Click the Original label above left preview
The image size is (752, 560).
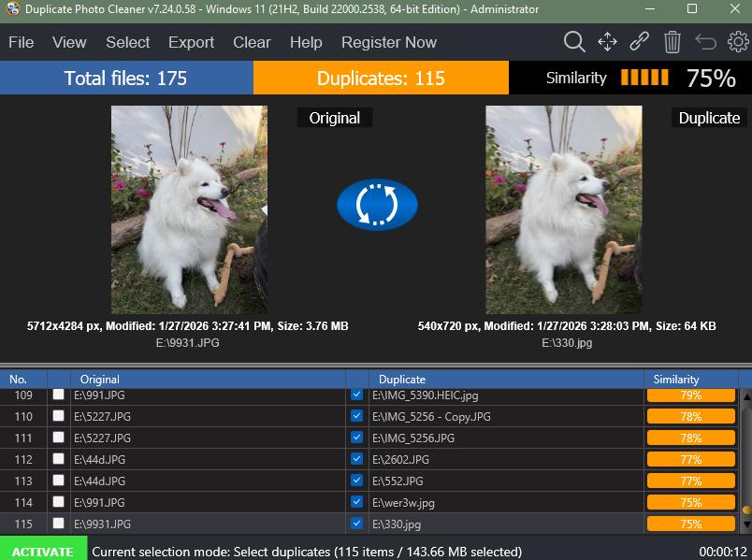click(x=334, y=118)
